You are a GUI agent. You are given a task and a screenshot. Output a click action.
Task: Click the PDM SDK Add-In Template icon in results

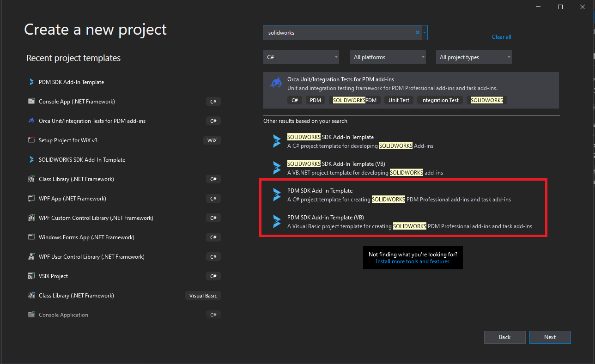click(277, 194)
